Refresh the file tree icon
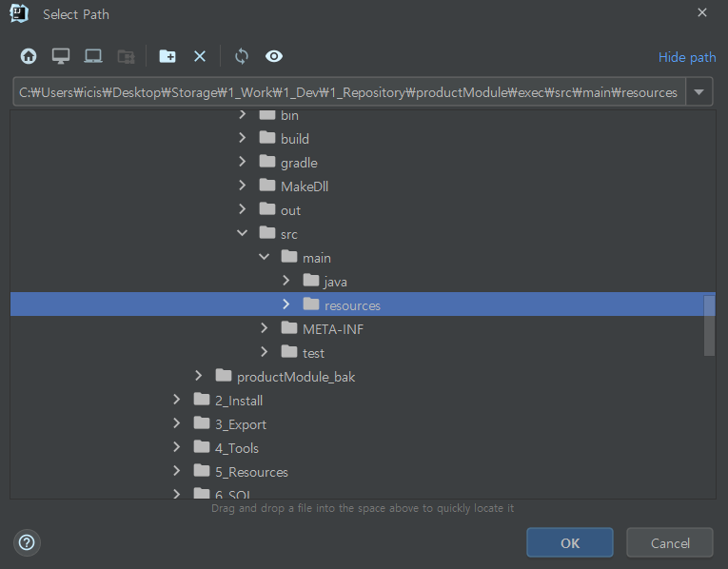The height and width of the screenshot is (569, 728). pyautogui.click(x=242, y=56)
